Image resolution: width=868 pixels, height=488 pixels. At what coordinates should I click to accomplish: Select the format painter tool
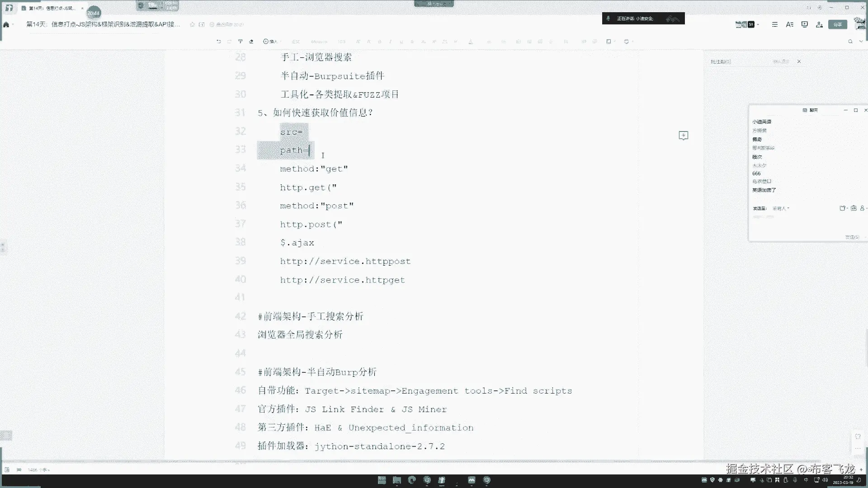(241, 42)
